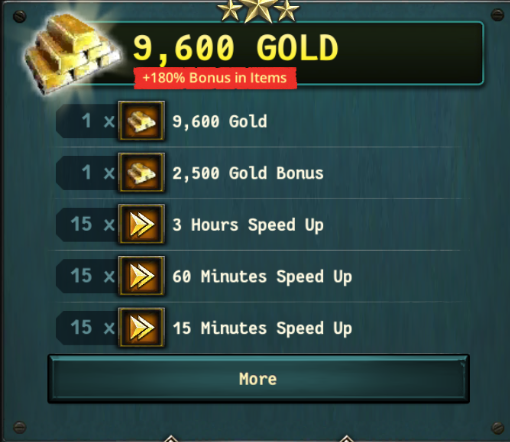510x442 pixels.
Task: Click the 15 x quantity beside 3 Hours
Action: point(92,224)
